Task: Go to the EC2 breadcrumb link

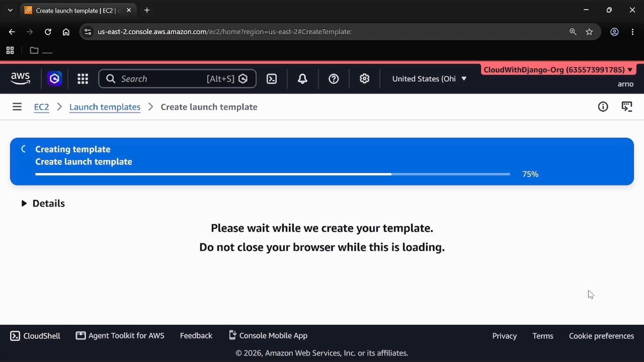Action: (x=42, y=107)
